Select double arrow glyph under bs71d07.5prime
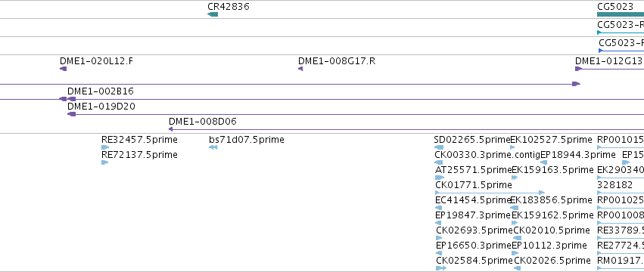The width and height of the screenshot is (644, 272). tap(213, 147)
